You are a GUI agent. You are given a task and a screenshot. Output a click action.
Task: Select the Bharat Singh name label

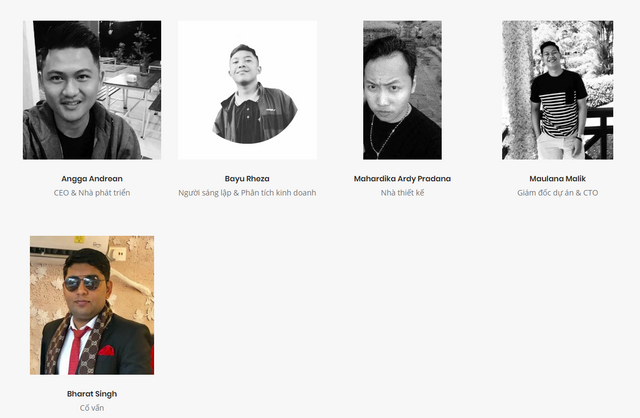click(x=92, y=394)
